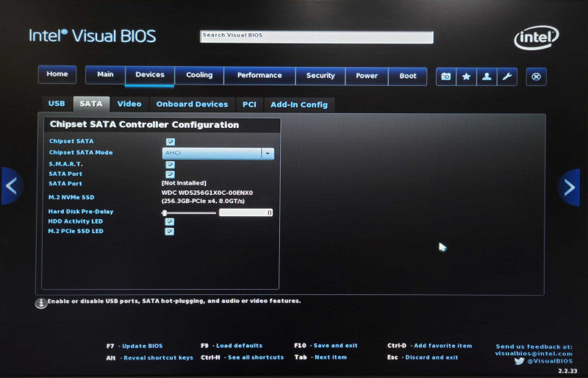Toggle the Chipset SATA checkbox
The height and width of the screenshot is (378, 588).
click(x=171, y=141)
